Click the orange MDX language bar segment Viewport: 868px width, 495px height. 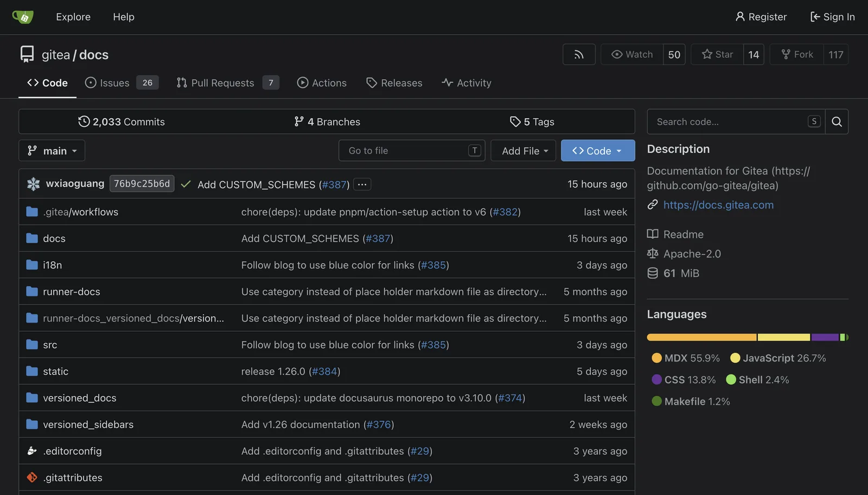(x=701, y=337)
